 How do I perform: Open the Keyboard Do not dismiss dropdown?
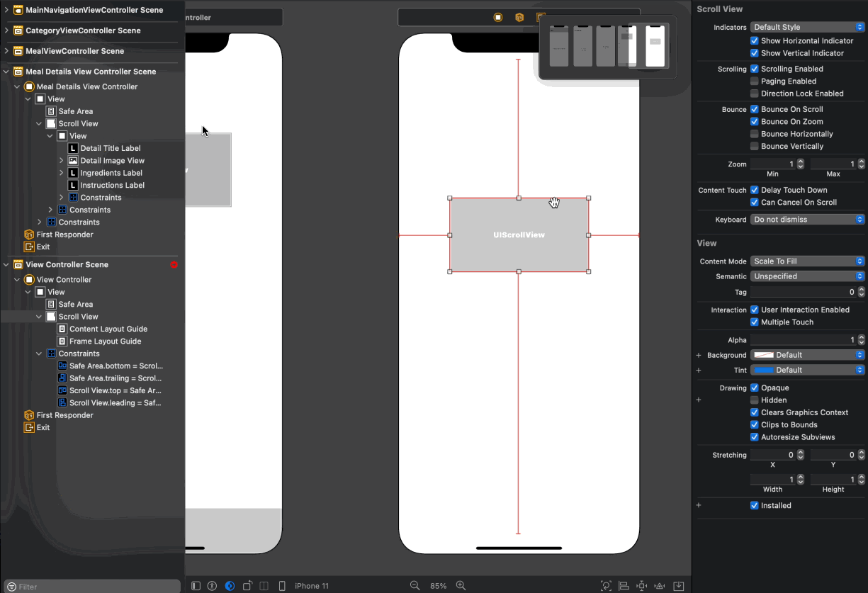pos(807,220)
